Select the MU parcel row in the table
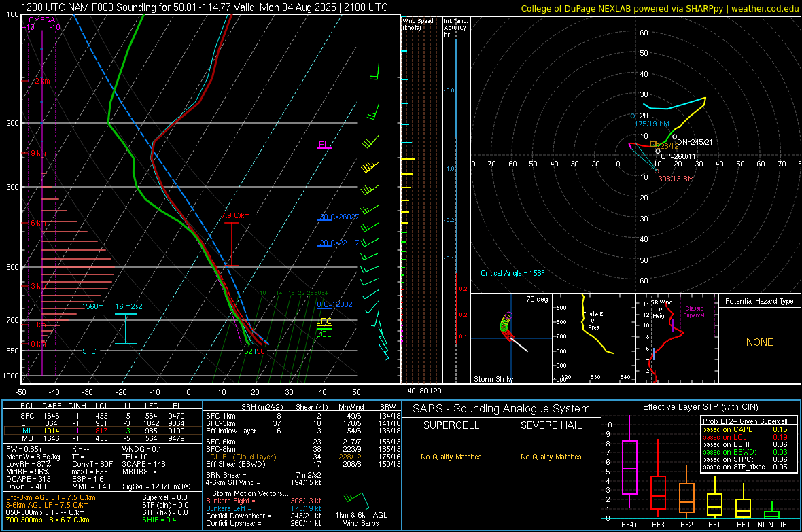Viewport: 802px width, 532px height. click(103, 438)
